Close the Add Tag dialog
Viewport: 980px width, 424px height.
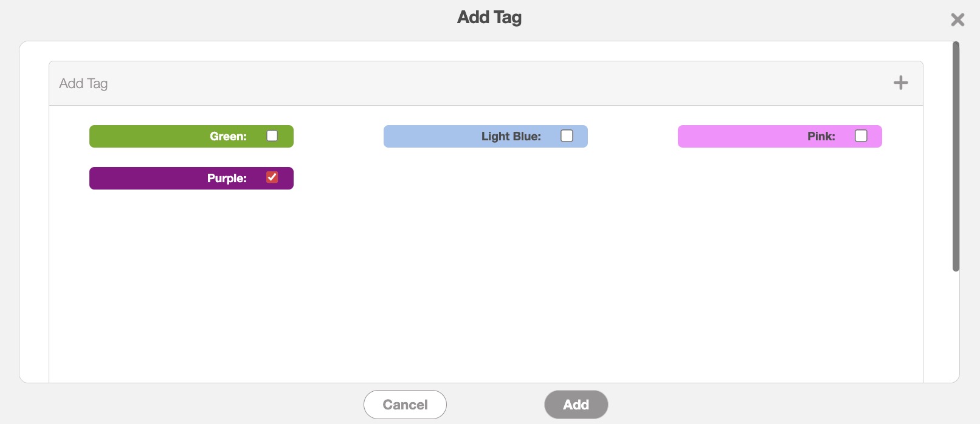(x=958, y=20)
